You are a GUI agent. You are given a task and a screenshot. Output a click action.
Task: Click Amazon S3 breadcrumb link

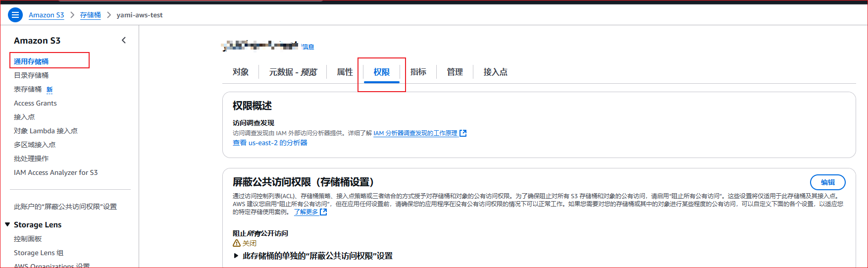click(x=46, y=15)
